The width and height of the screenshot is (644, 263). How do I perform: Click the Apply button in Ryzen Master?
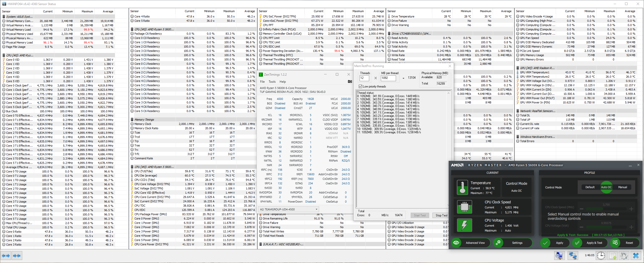coord(555,243)
